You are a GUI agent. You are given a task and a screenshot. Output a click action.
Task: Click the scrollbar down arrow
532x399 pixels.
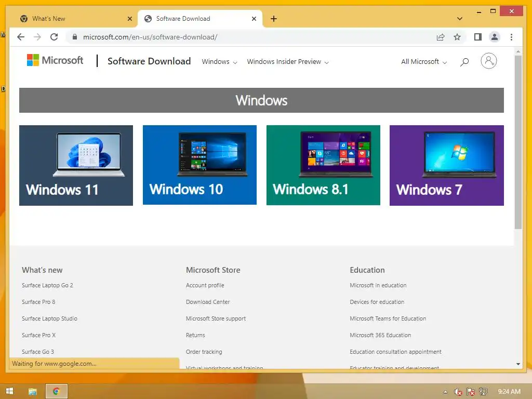click(518, 364)
